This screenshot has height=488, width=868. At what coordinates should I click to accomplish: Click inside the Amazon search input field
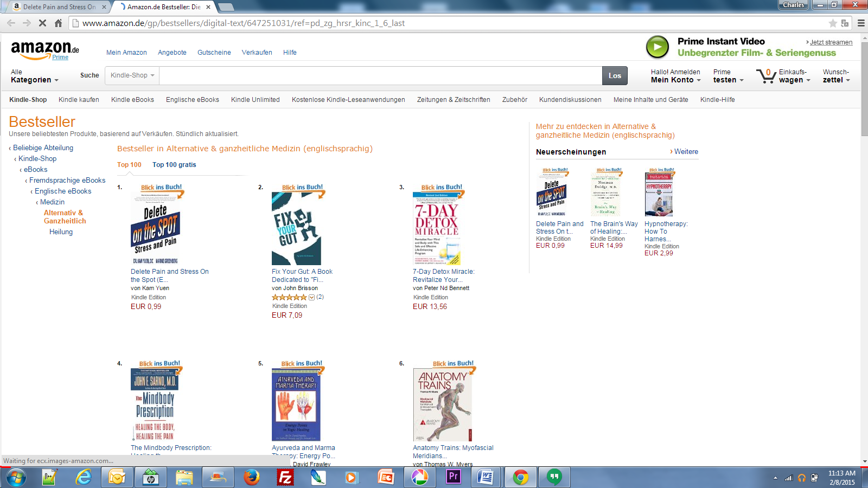pos(380,75)
